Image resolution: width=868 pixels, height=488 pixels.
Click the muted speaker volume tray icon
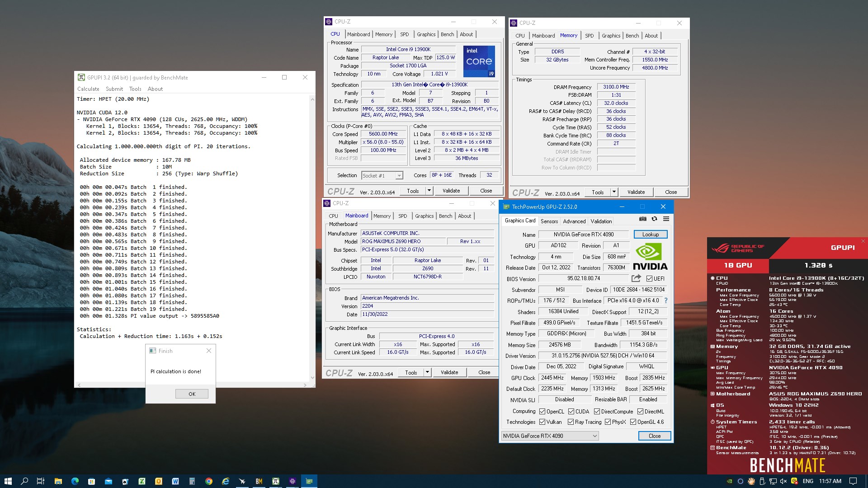coord(783,481)
